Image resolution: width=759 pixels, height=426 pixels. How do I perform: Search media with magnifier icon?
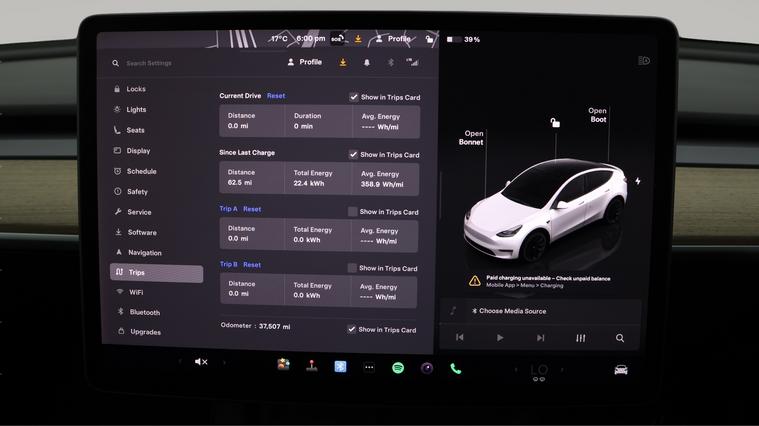(620, 338)
